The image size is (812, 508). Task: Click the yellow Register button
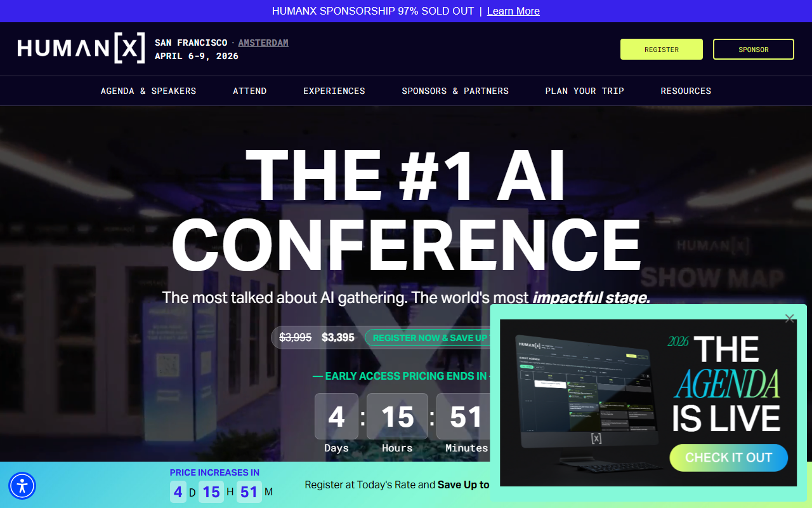(x=662, y=50)
